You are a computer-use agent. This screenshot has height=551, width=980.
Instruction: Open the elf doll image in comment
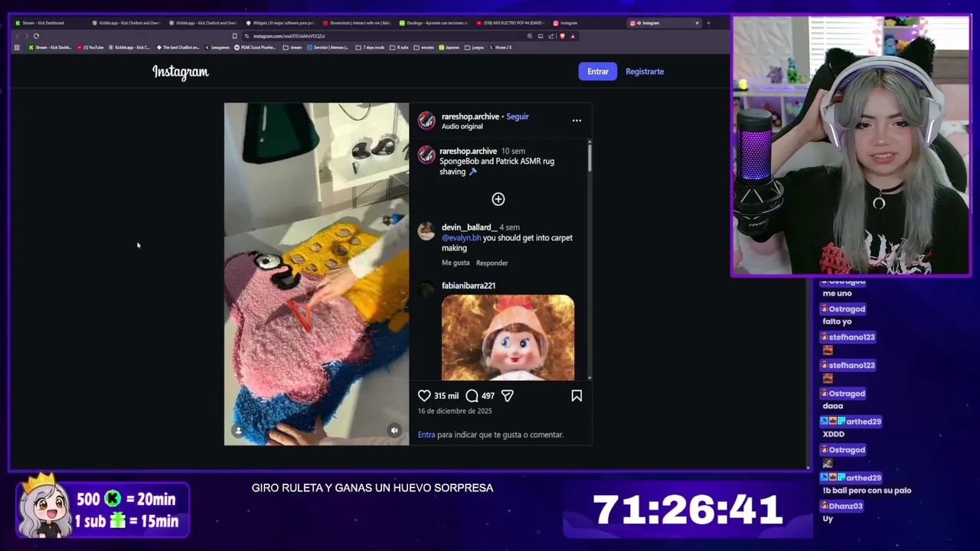(x=508, y=337)
